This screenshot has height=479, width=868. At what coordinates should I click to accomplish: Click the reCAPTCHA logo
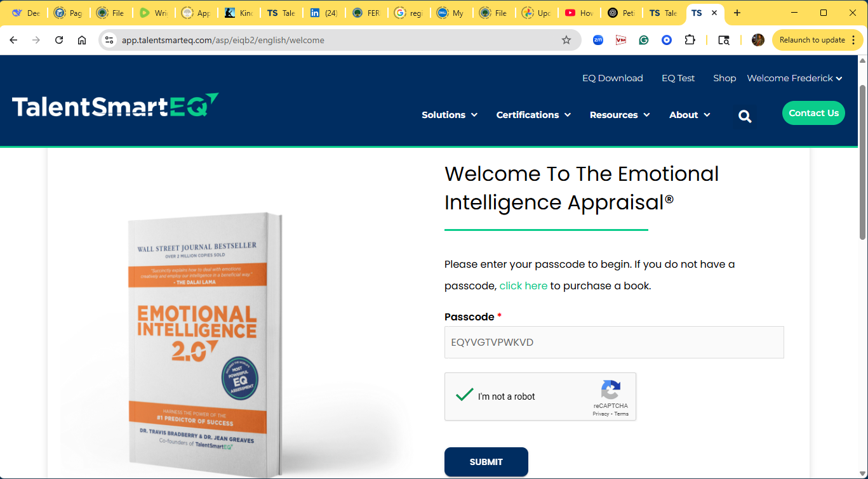tap(610, 390)
